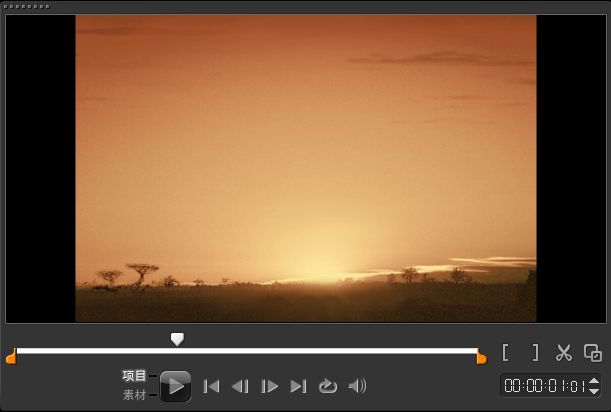This screenshot has width=611, height=412.
Task: Open the system volume speaker control
Action: click(357, 386)
